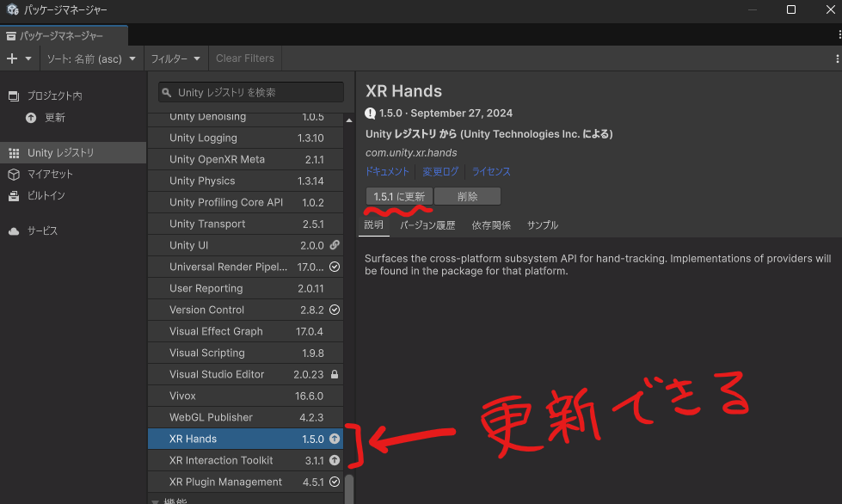The height and width of the screenshot is (504, 842).
Task: Select the Unity Denoising package row
Action: pyautogui.click(x=245, y=118)
